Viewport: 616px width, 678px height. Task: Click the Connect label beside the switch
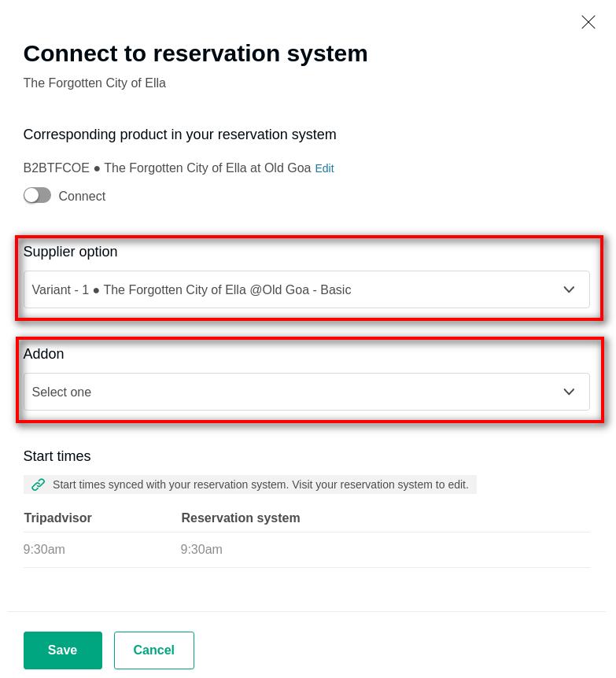tap(82, 197)
